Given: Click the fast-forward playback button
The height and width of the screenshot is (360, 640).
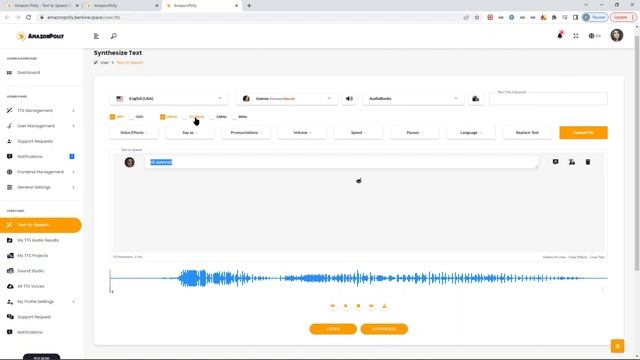Looking at the screenshot, I should (371, 306).
